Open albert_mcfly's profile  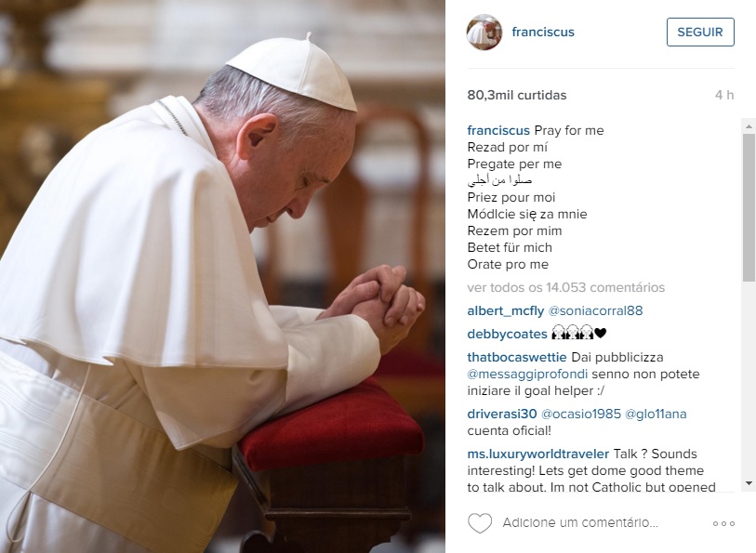tap(505, 311)
